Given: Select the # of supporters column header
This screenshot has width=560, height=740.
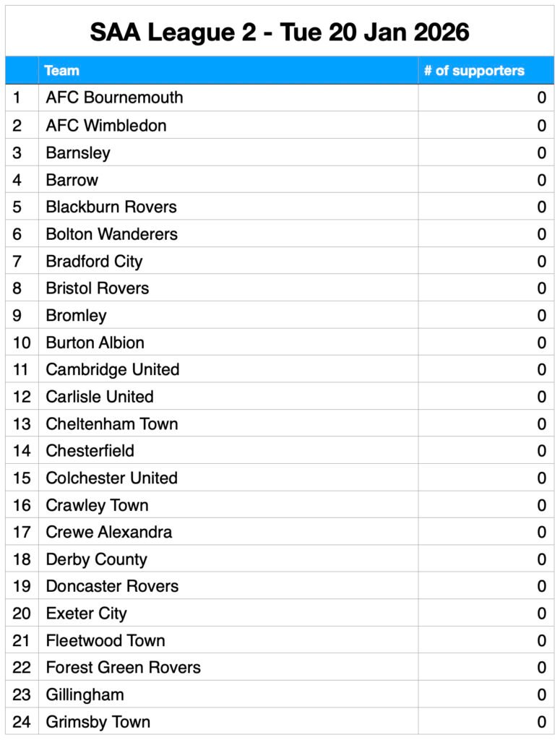Looking at the screenshot, I should pyautogui.click(x=474, y=71).
